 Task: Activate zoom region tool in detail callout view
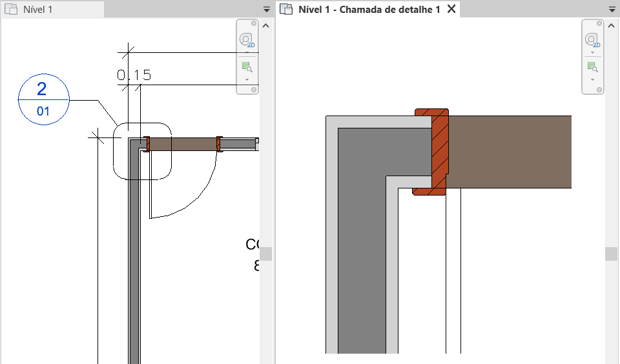[x=592, y=66]
